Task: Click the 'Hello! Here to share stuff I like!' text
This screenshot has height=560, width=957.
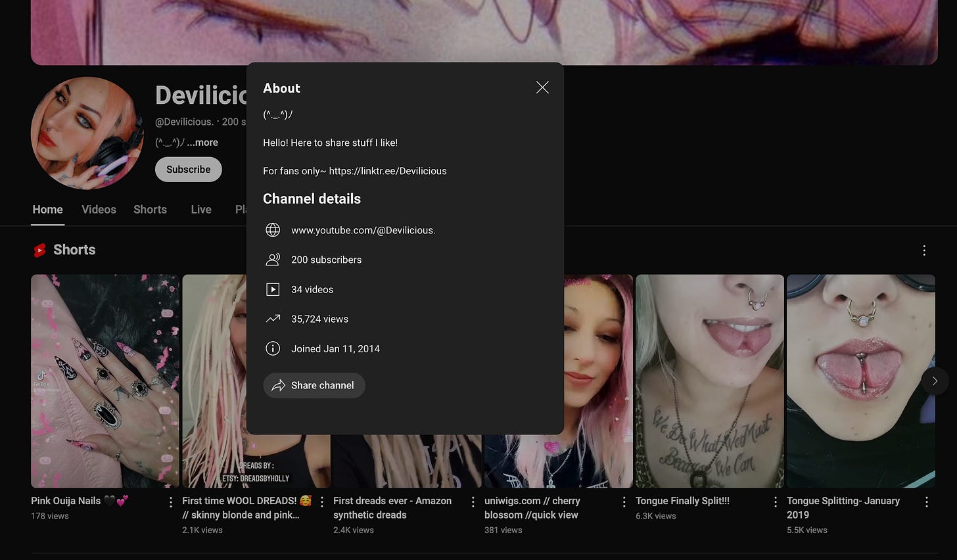Action: [x=331, y=143]
